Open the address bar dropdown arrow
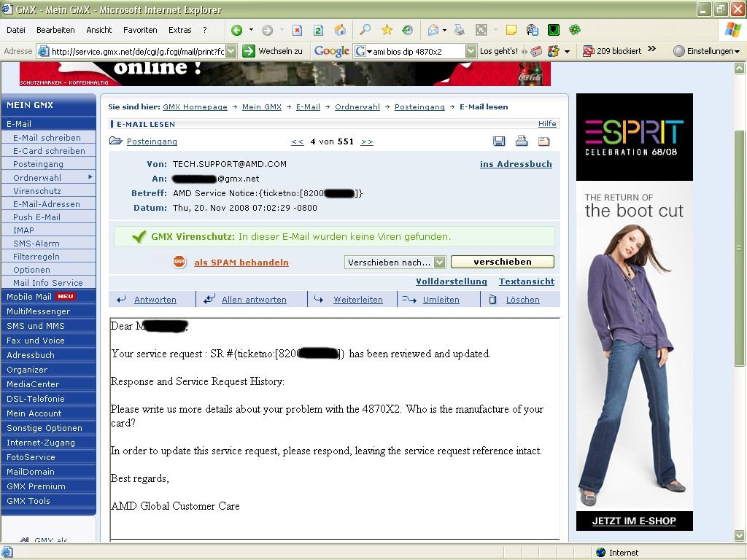Screen dimensions: 747x560 click(231, 51)
